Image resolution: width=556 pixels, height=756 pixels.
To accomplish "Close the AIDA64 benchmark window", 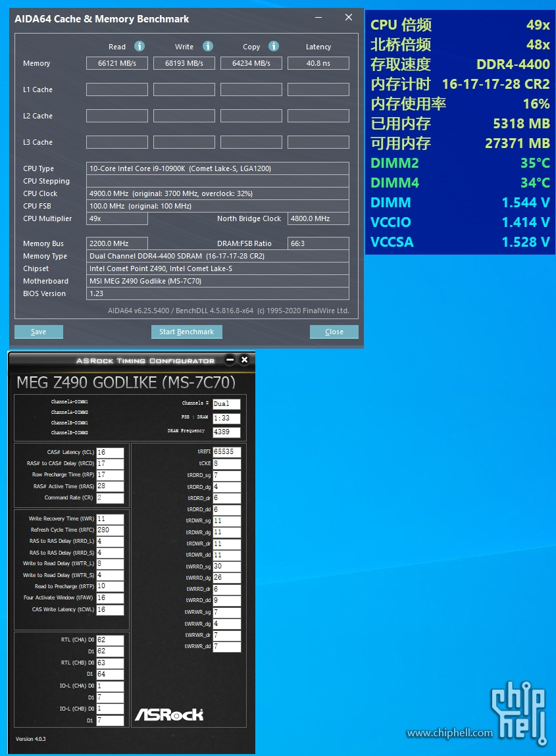I will click(349, 17).
